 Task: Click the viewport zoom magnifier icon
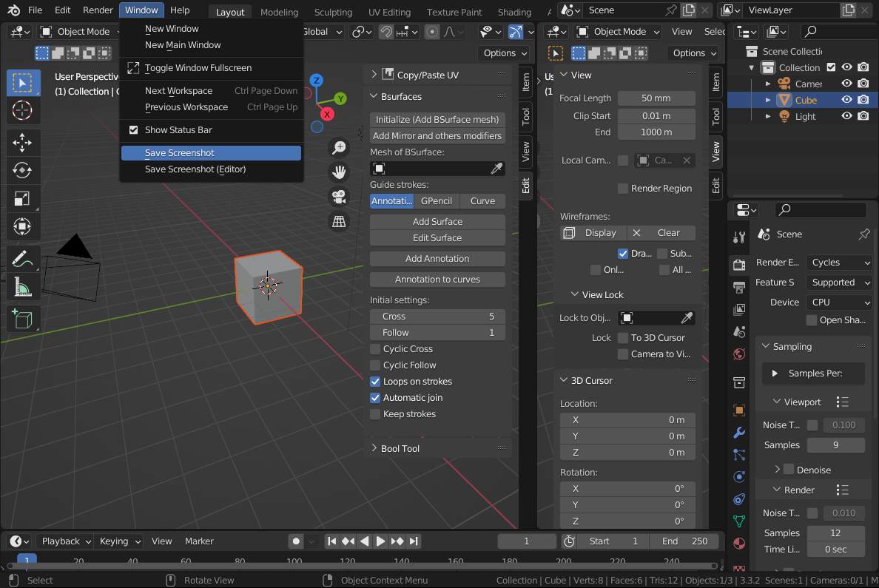pyautogui.click(x=339, y=147)
